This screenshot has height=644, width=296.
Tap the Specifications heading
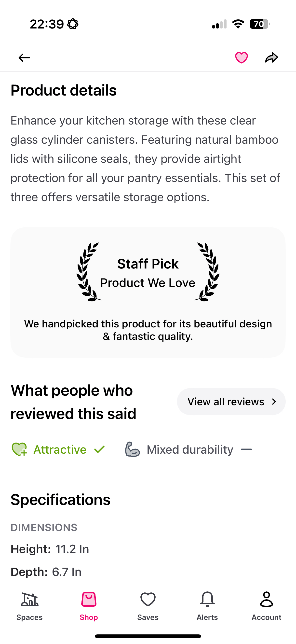60,500
